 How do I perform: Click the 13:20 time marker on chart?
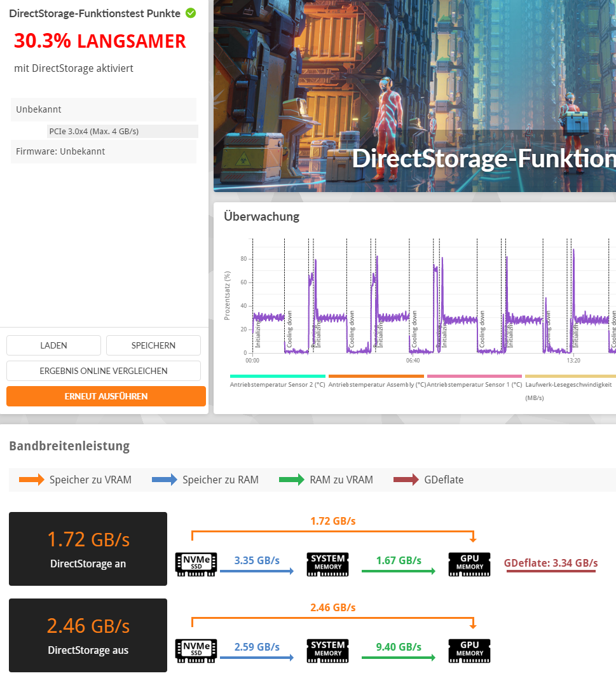(x=573, y=361)
